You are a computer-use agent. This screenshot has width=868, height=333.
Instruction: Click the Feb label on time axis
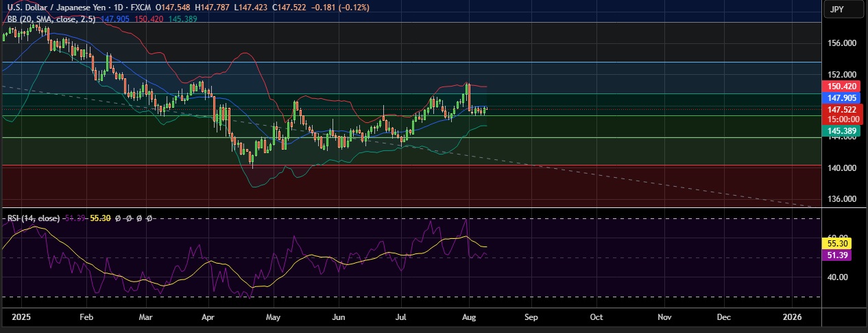point(86,318)
